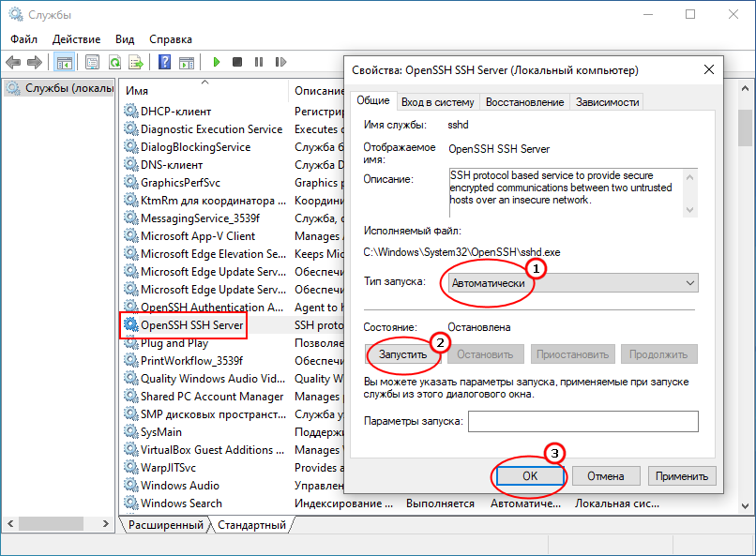This screenshot has width=756, height=556.
Task: Click the gear icon of DialogBlockingService
Action: [x=130, y=146]
